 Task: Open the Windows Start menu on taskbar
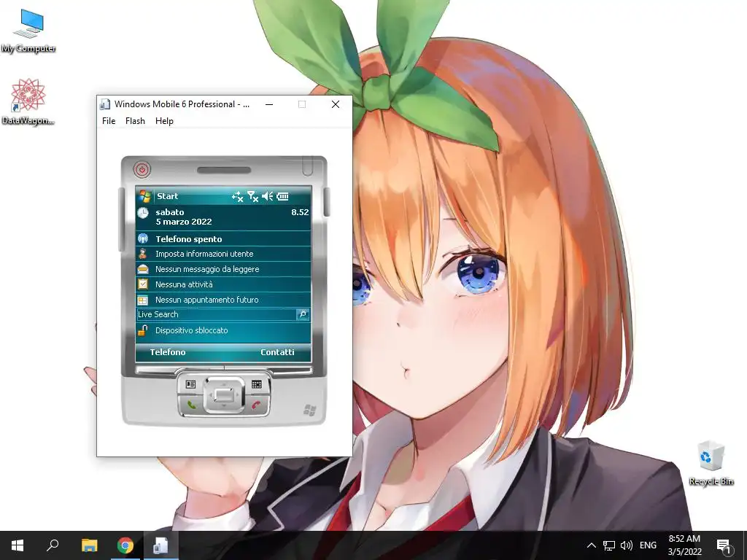tap(18, 545)
